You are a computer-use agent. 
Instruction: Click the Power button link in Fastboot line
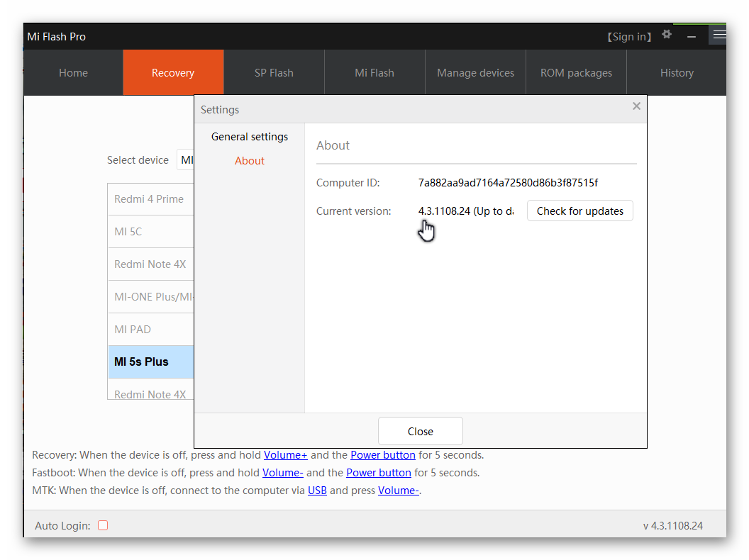379,473
